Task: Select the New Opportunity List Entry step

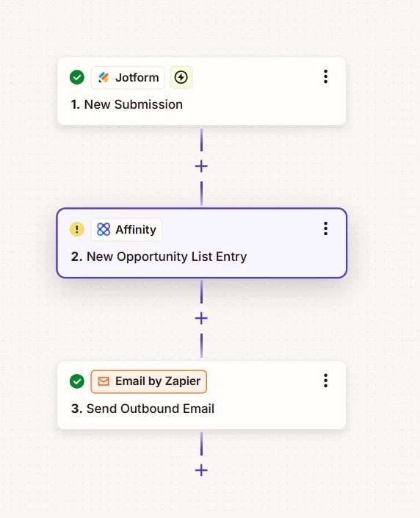Action: coord(202,243)
